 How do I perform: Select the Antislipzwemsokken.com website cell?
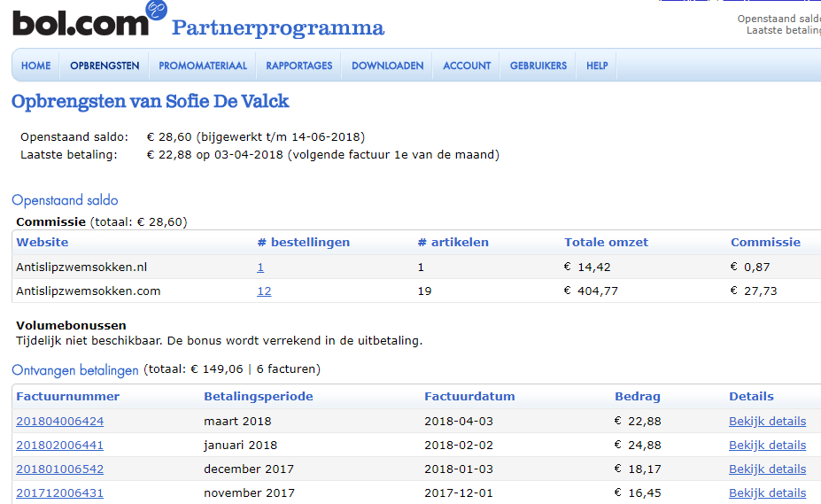[88, 291]
